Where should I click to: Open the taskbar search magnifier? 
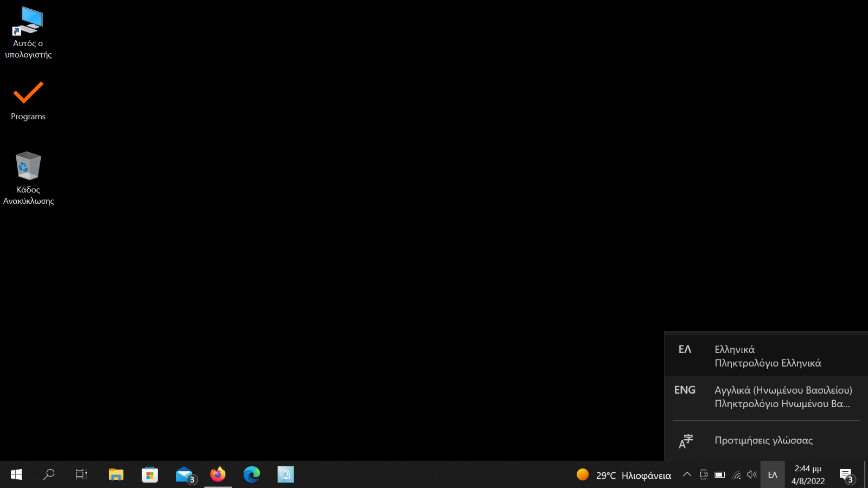click(x=49, y=475)
